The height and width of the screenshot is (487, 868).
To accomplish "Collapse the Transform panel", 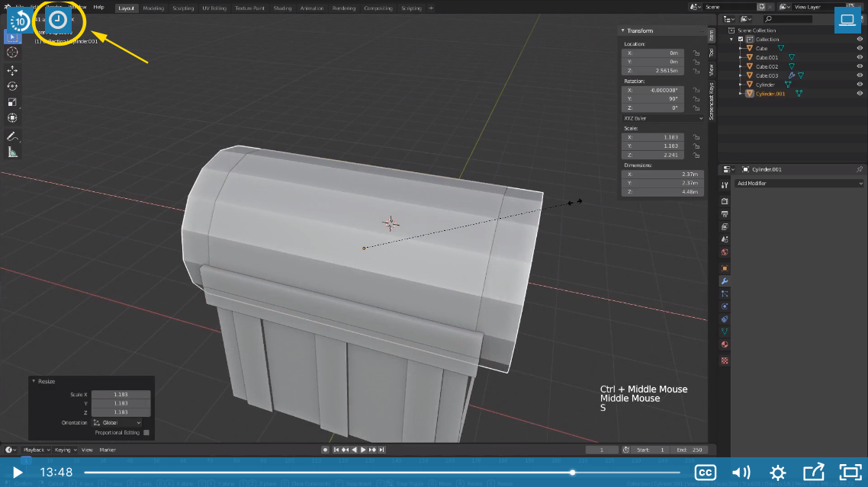I will (x=622, y=31).
